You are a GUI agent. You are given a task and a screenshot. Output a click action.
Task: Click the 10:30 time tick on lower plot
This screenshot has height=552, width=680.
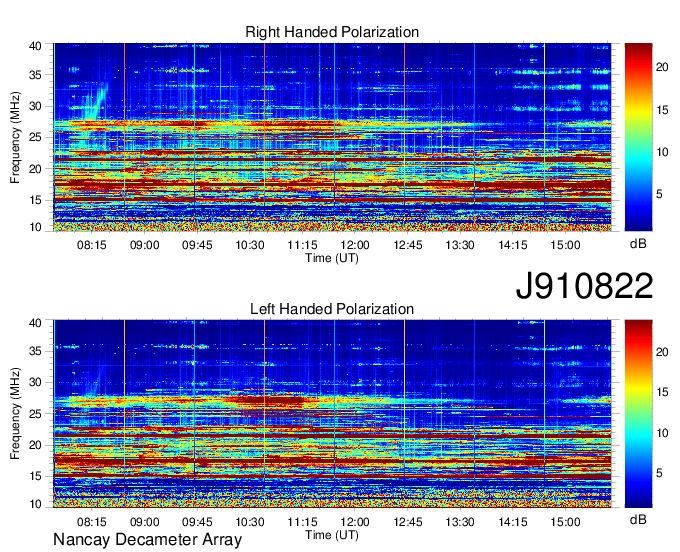click(x=250, y=522)
